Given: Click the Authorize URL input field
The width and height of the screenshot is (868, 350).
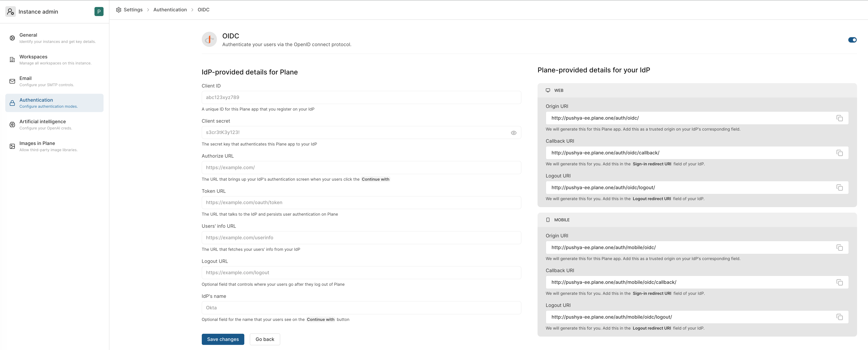Looking at the screenshot, I should [361, 167].
